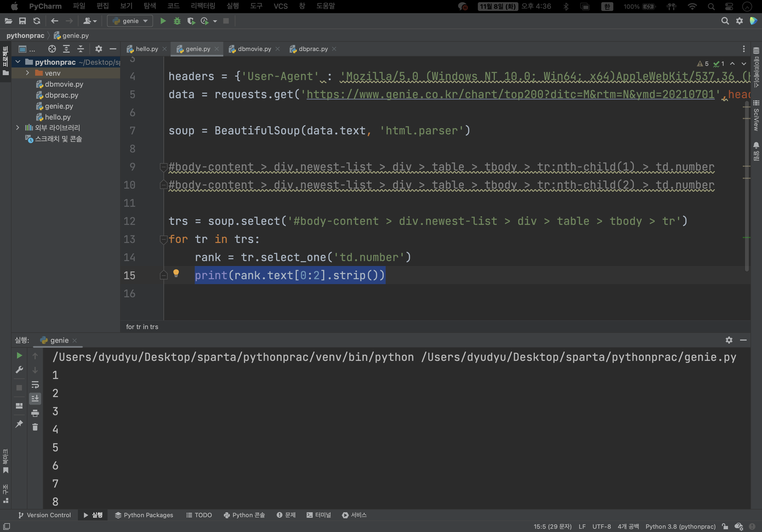
Task: Click the Save All disk icon
Action: click(22, 21)
